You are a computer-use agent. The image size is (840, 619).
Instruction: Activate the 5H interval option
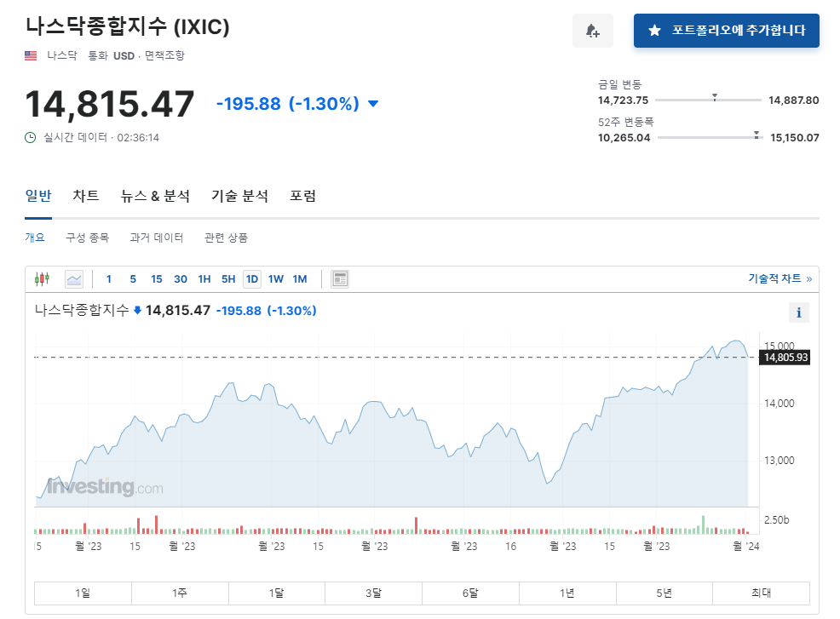tap(227, 278)
